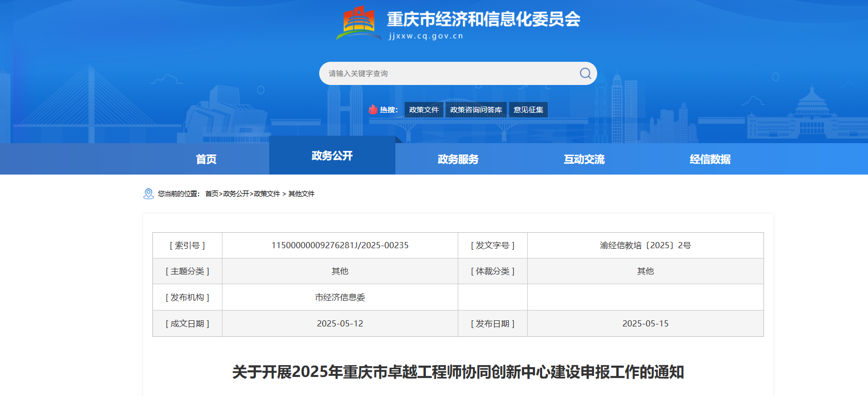The width and height of the screenshot is (868, 396).
Task: Go to the 政务服务 tab
Action: tap(458, 159)
